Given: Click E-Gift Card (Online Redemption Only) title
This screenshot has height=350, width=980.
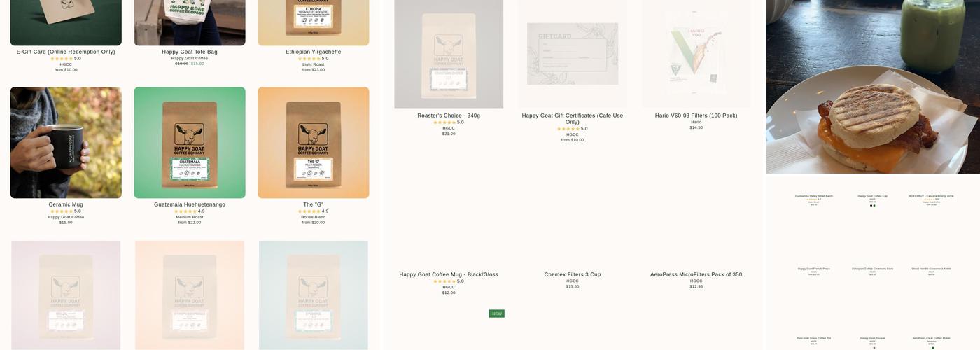Looking at the screenshot, I should [x=66, y=52].
